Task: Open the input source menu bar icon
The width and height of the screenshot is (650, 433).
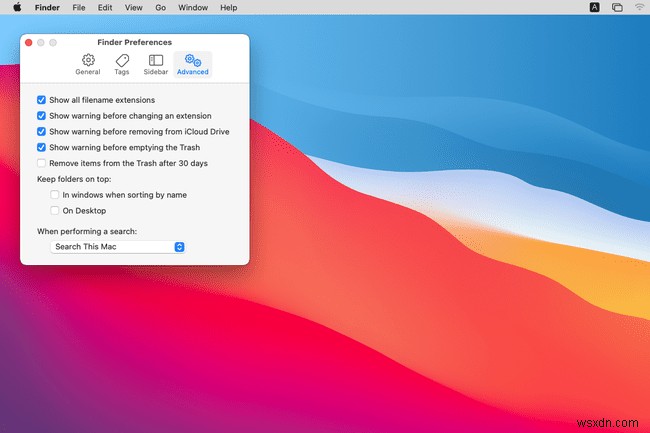Action: pos(594,7)
